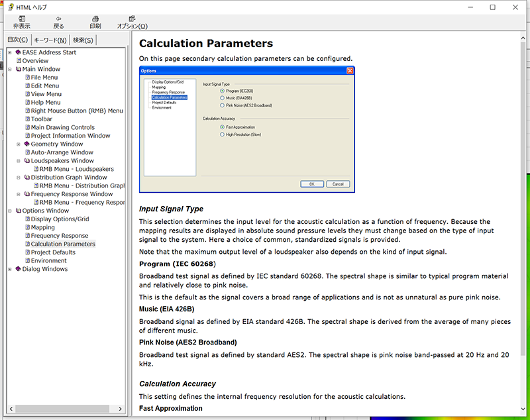Click the "Calculation Accuracy" section heading
This screenshot has height=420, width=530.
click(x=178, y=384)
